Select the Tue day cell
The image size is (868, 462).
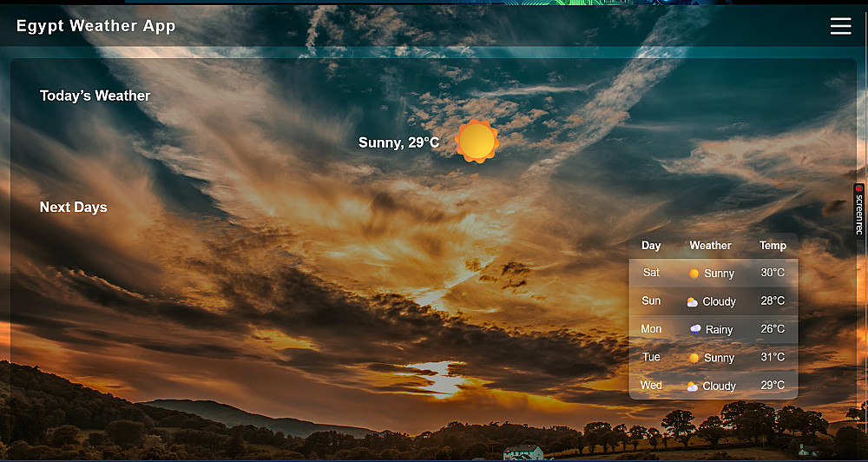pos(651,357)
